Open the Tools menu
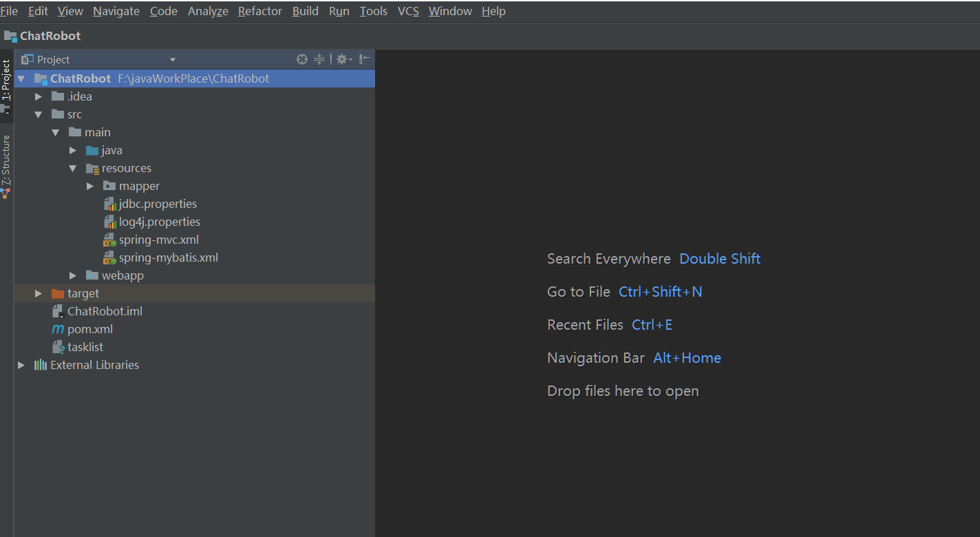Viewport: 980px width, 537px height. click(x=374, y=11)
